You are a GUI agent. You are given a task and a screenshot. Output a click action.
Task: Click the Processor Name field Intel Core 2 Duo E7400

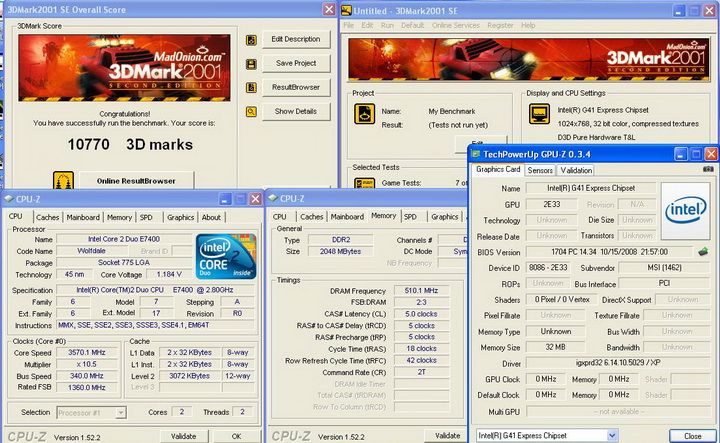[x=124, y=239]
